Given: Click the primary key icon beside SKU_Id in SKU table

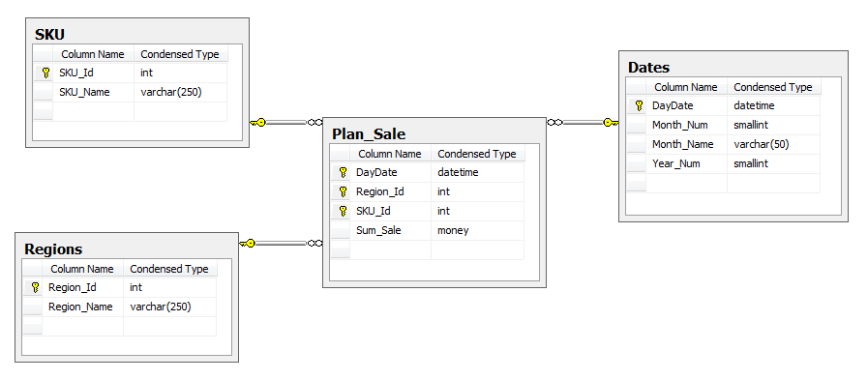Looking at the screenshot, I should [x=45, y=73].
